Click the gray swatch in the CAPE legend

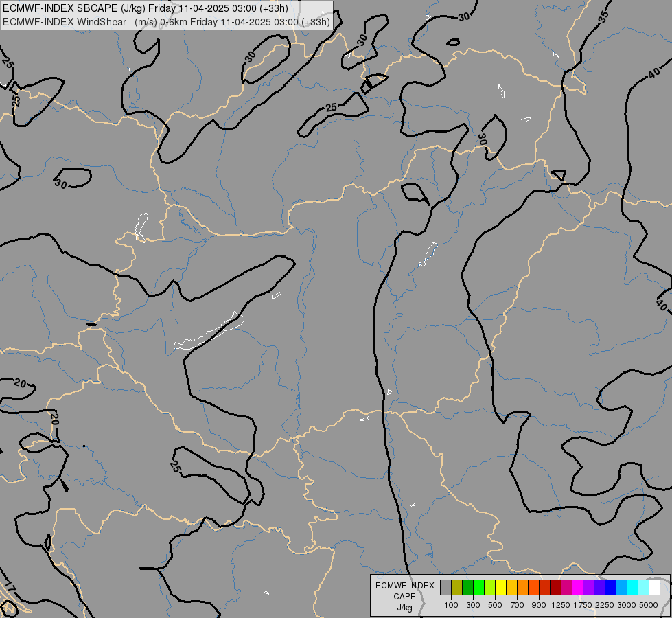(x=445, y=588)
